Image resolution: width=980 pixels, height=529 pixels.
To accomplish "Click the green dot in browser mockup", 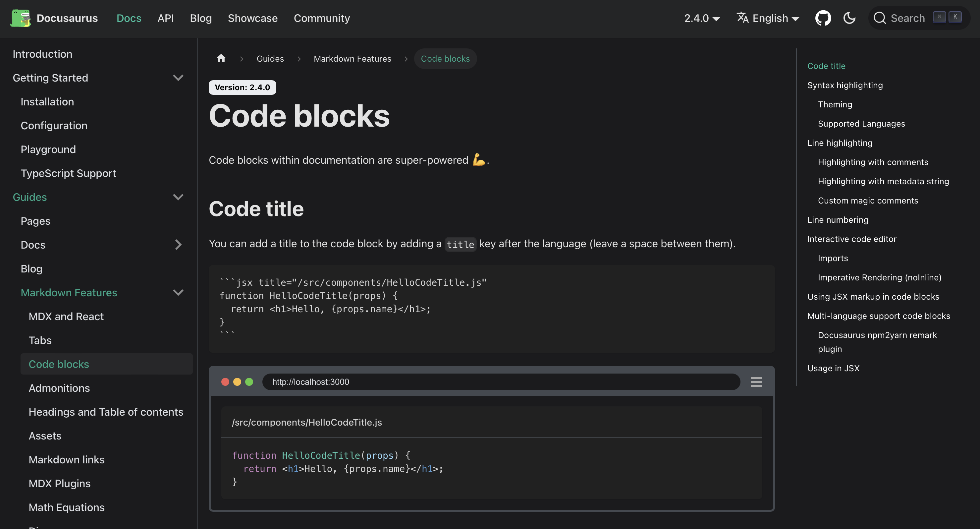I will [249, 381].
